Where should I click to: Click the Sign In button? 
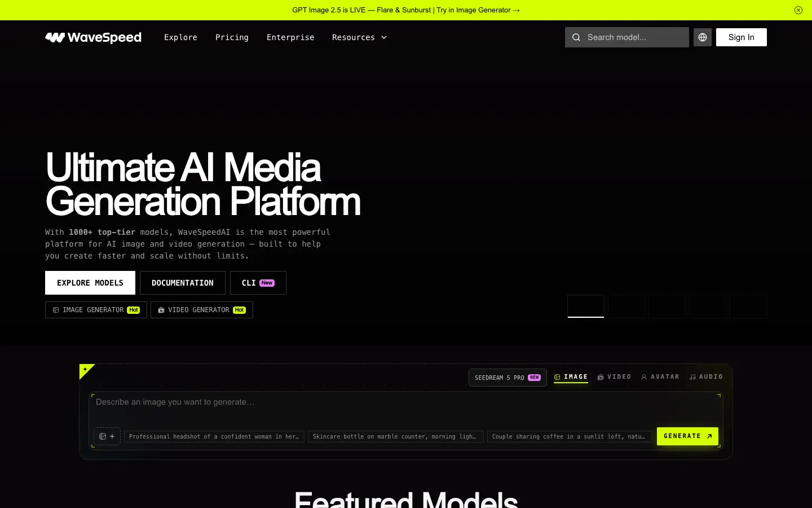point(742,37)
